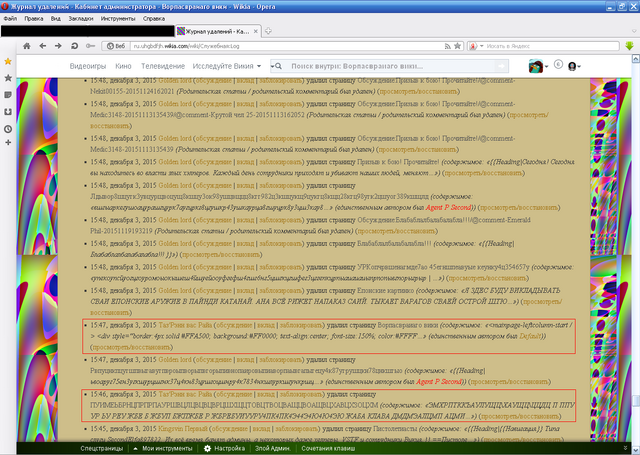Open the tab list arrow at tab bar end

point(634,31)
